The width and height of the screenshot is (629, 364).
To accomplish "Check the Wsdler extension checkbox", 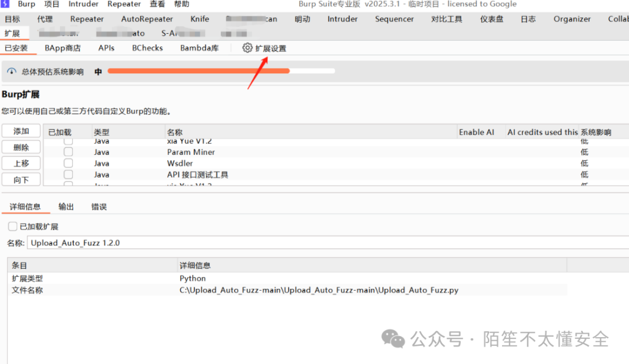I will [68, 163].
